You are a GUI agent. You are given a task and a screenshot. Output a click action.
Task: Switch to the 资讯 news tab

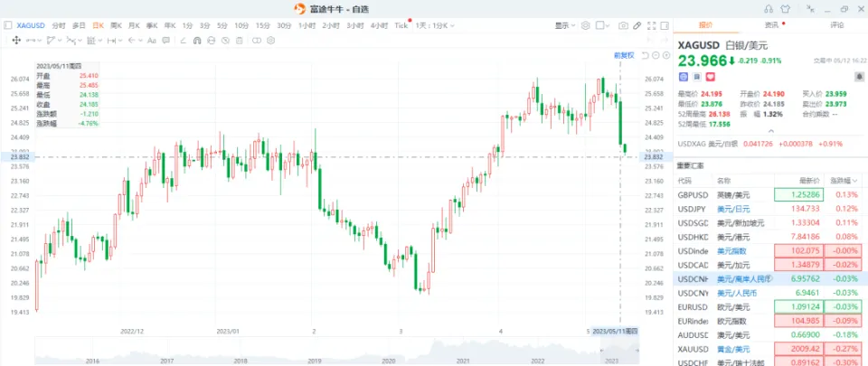(771, 25)
